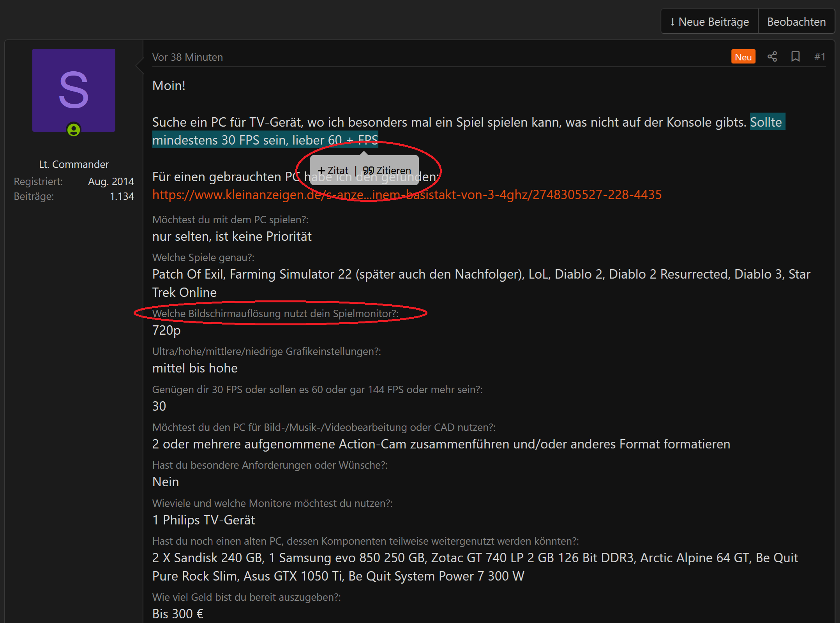This screenshot has width=840, height=623.
Task: Click the Bis 300 € budget answer
Action: pyautogui.click(x=178, y=614)
